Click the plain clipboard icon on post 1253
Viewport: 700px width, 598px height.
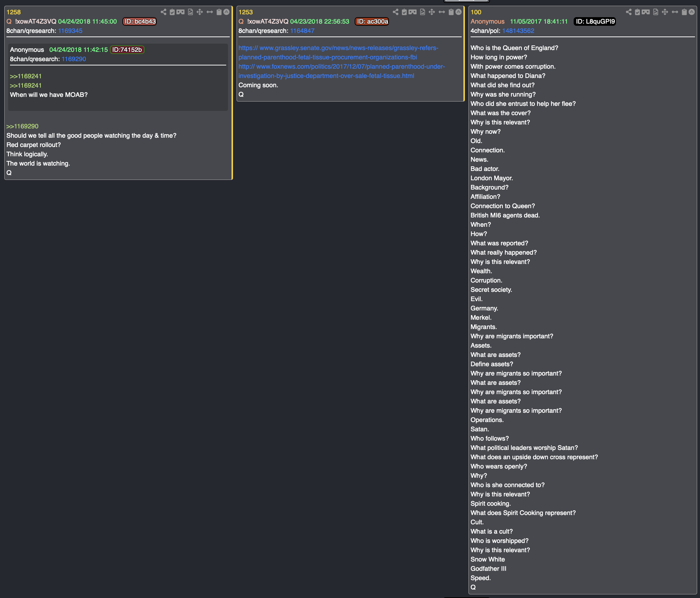pos(451,12)
